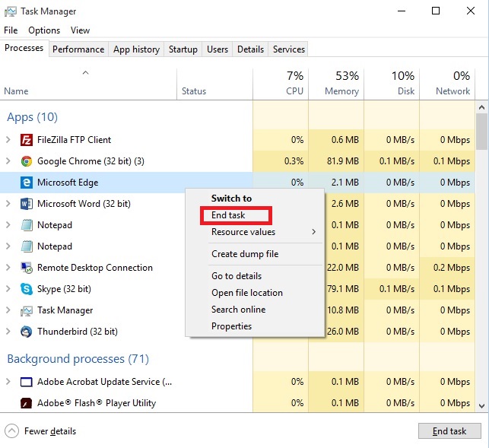This screenshot has width=489, height=448.
Task: Expand the Skype process group
Action: [8, 289]
